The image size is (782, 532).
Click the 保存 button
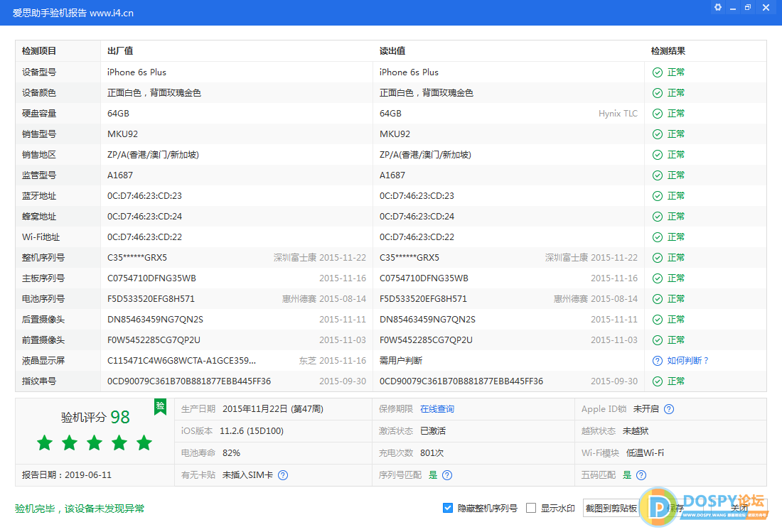coord(676,508)
